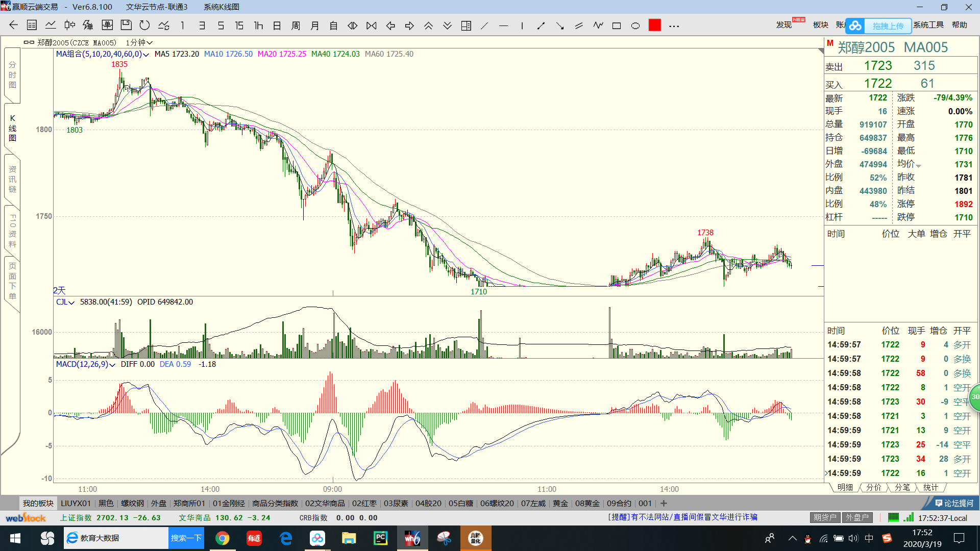980x551 pixels.
Task: Expand the MACD(12,26,9) indicator dropdown
Action: coord(112,365)
